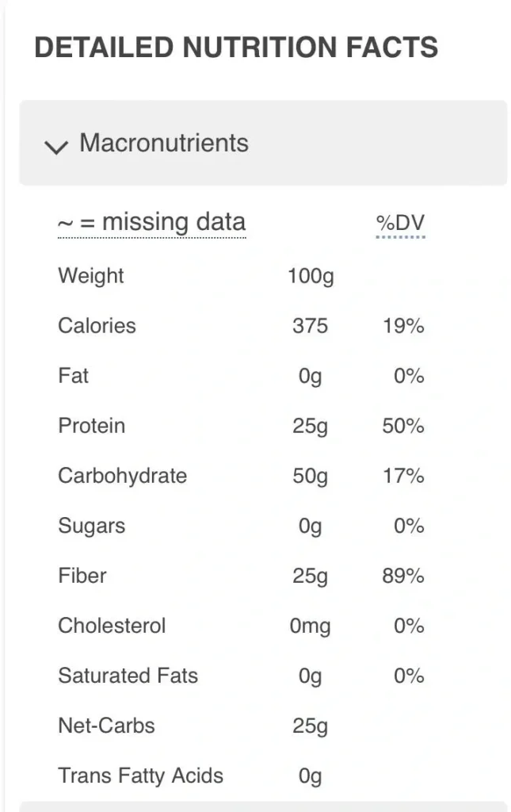
Task: Select the 375 calories value
Action: 309,325
